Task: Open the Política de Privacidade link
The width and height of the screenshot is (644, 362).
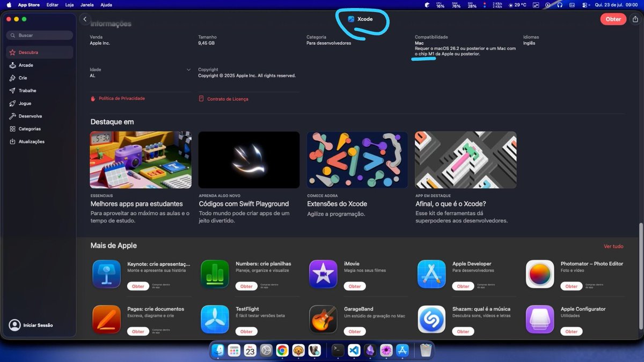Action: click(118, 99)
